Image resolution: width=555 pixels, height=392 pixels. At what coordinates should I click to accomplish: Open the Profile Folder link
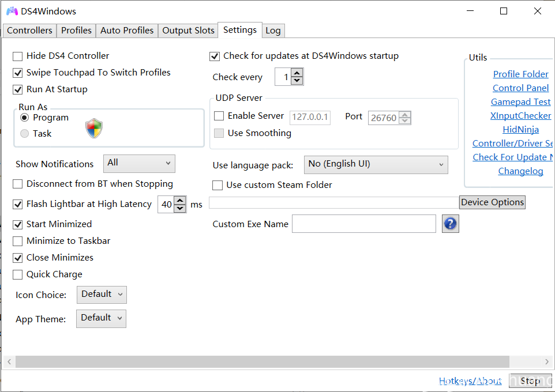pyautogui.click(x=520, y=74)
